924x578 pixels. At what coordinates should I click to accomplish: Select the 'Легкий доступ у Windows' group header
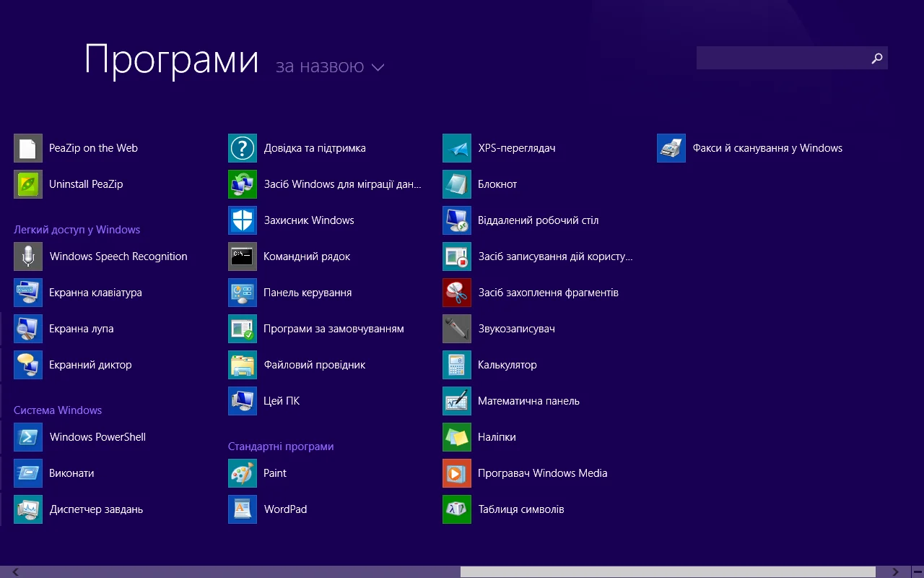[x=77, y=230]
